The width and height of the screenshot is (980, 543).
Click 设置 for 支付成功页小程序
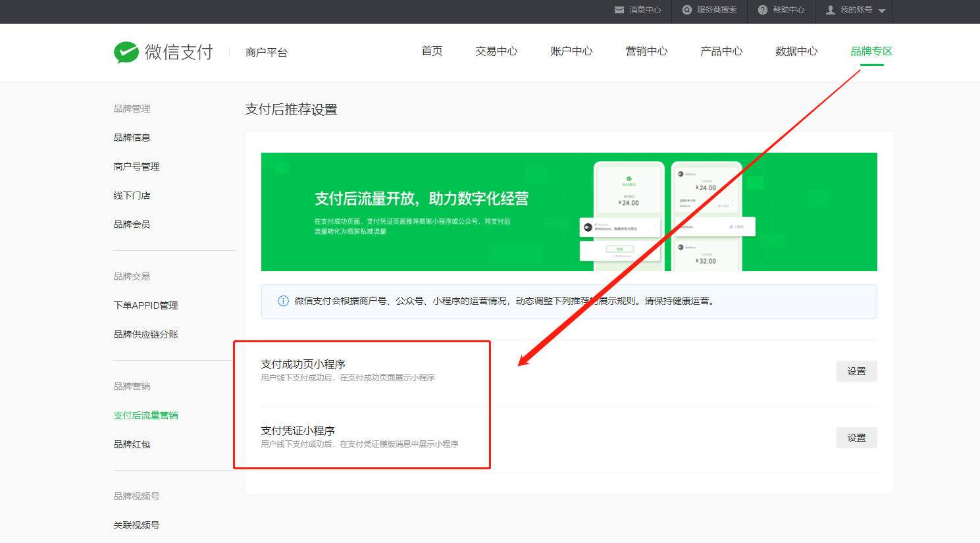857,371
